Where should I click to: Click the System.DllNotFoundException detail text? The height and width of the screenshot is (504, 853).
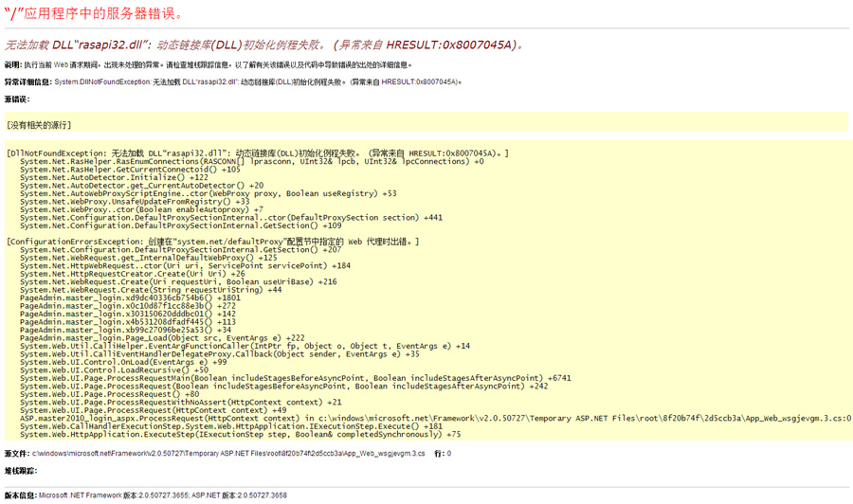(x=258, y=82)
